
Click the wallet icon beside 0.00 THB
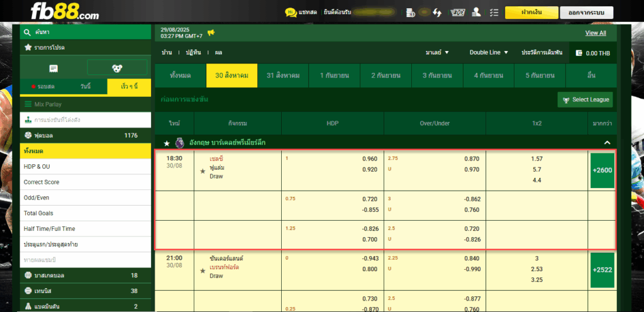click(579, 53)
